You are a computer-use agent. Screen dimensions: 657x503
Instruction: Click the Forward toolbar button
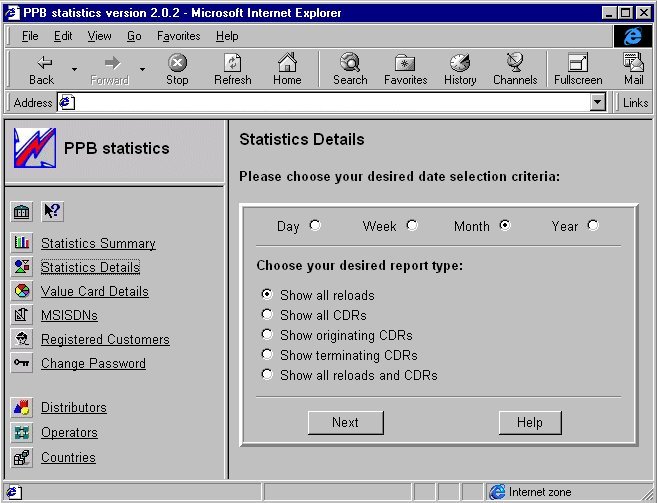pyautogui.click(x=110, y=70)
